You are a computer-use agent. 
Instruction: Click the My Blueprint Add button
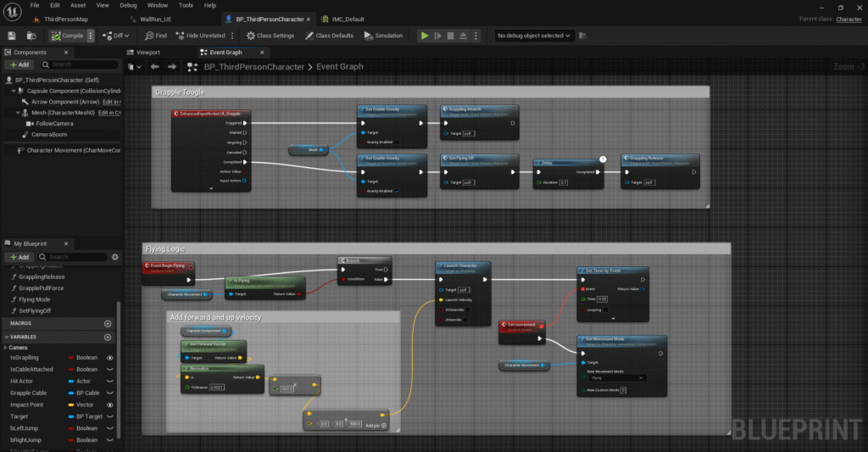click(x=19, y=257)
